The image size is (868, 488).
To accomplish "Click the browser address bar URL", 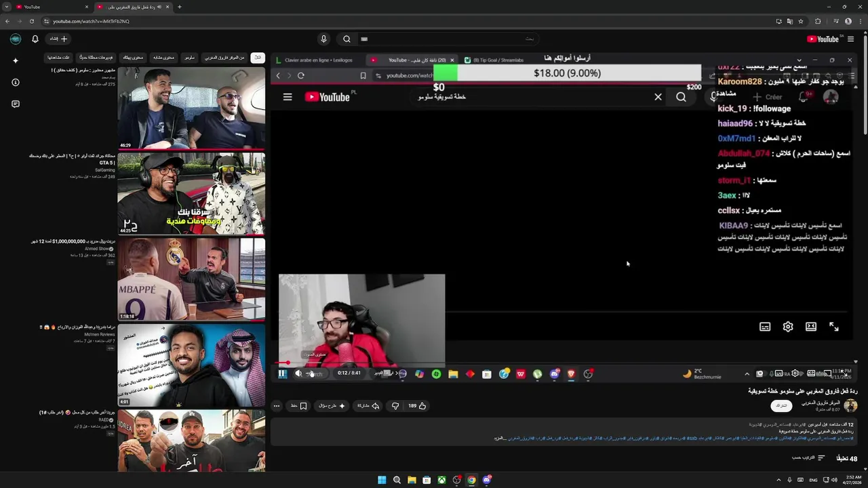I will 91,21.
